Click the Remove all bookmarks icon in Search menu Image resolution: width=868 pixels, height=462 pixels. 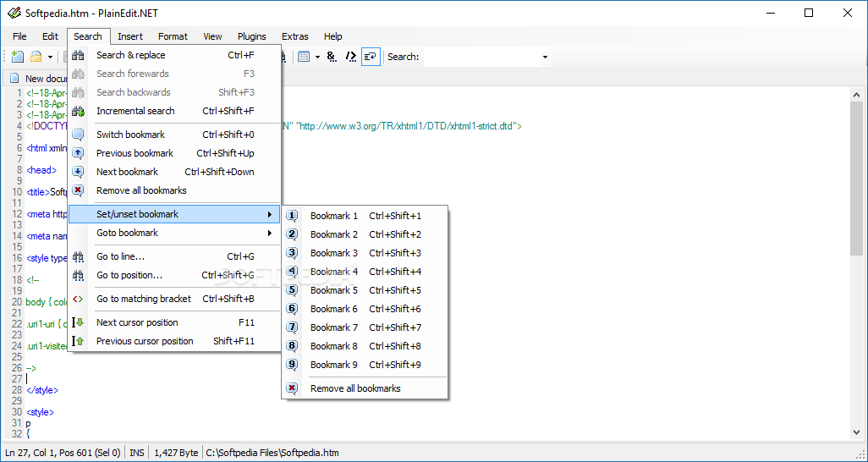point(78,190)
